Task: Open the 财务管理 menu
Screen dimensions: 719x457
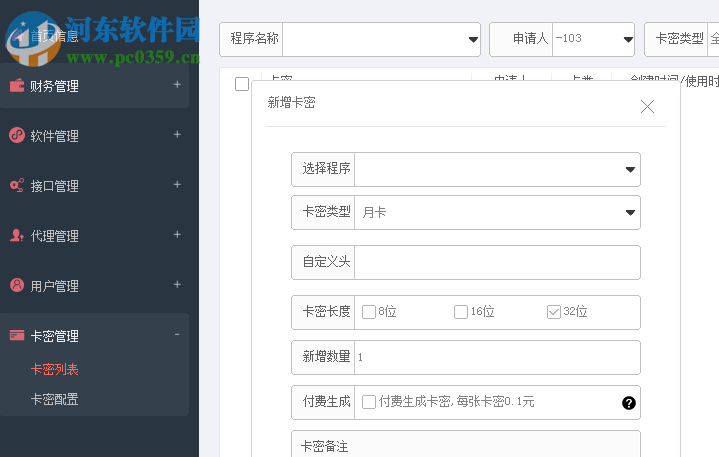Action: pos(94,86)
